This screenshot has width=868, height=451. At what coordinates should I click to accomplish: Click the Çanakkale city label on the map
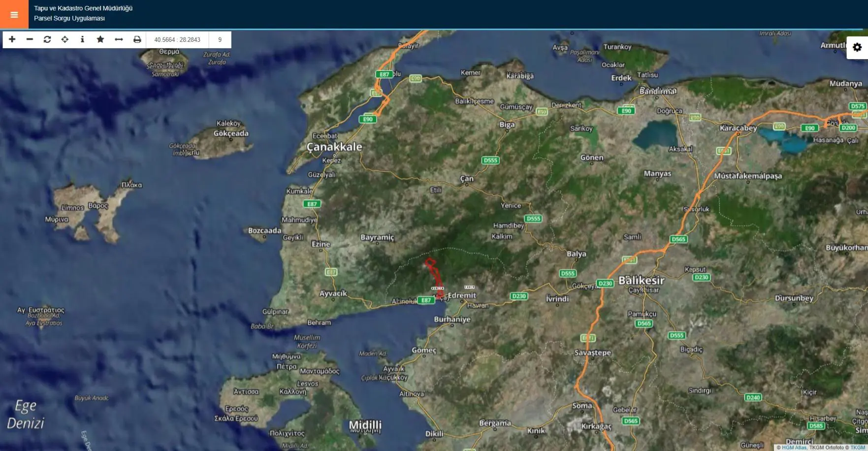334,147
